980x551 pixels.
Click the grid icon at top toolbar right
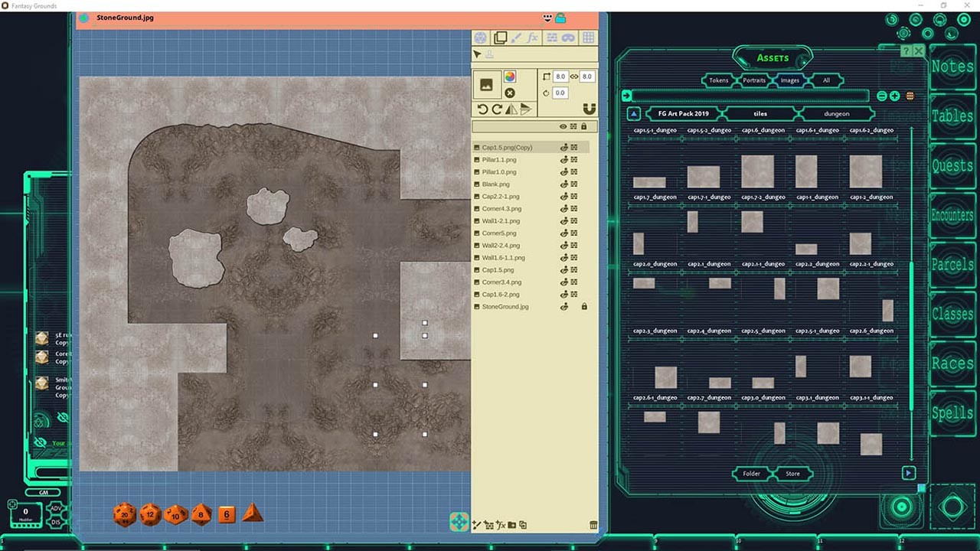click(x=590, y=37)
